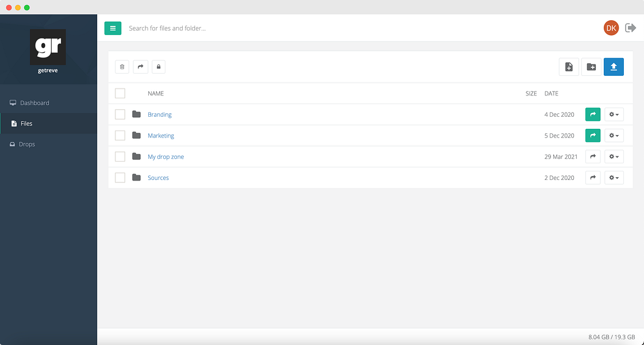The image size is (644, 345).
Task: Open the gear dropdown for Branding
Action: [x=614, y=114]
